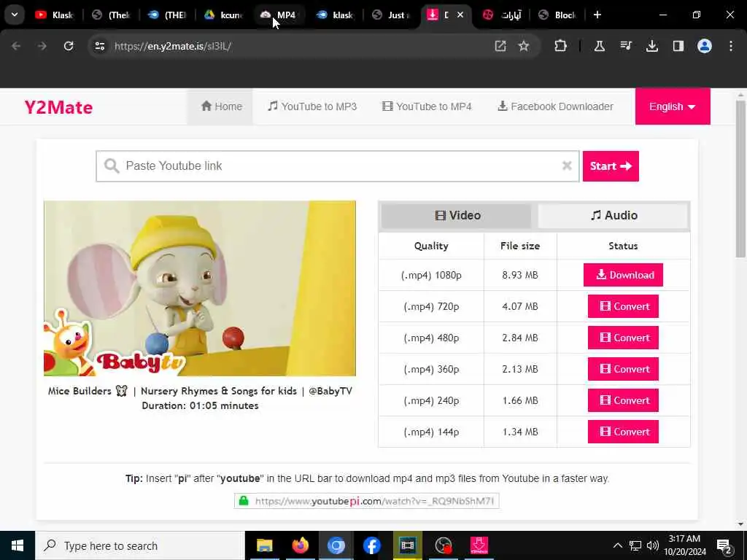Screen dimensions: 747x560
Task: Convert the 720p mp4 video
Action: click(623, 306)
